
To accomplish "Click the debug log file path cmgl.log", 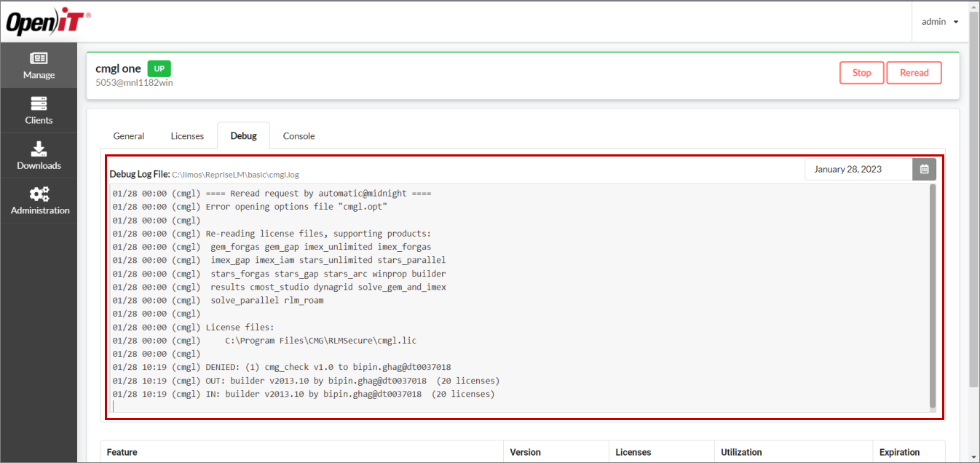I will [235, 175].
